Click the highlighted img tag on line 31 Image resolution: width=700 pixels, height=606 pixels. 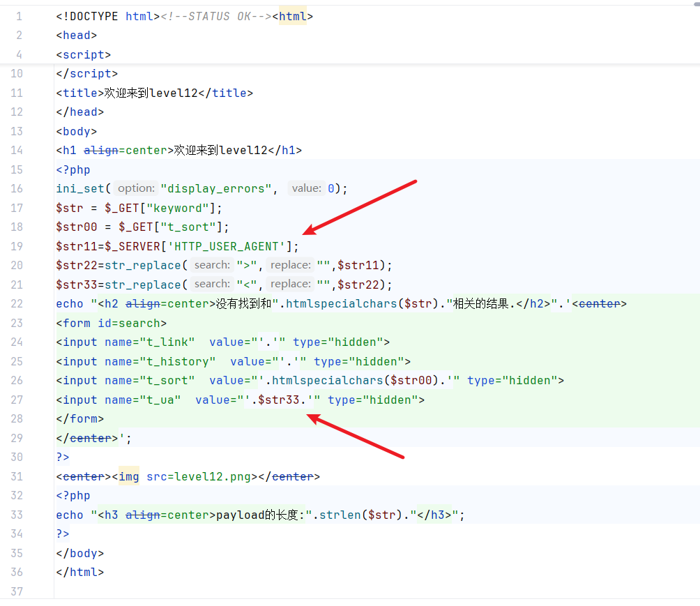[129, 476]
